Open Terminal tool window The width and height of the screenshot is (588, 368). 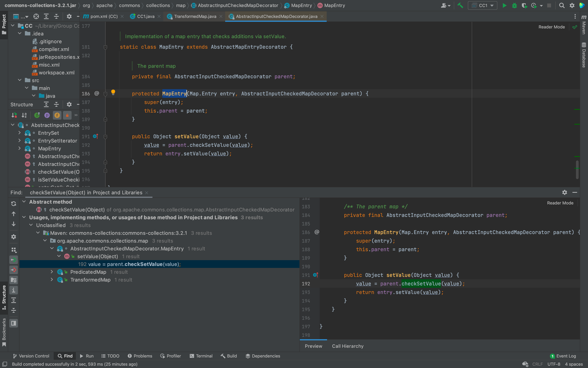click(x=201, y=356)
